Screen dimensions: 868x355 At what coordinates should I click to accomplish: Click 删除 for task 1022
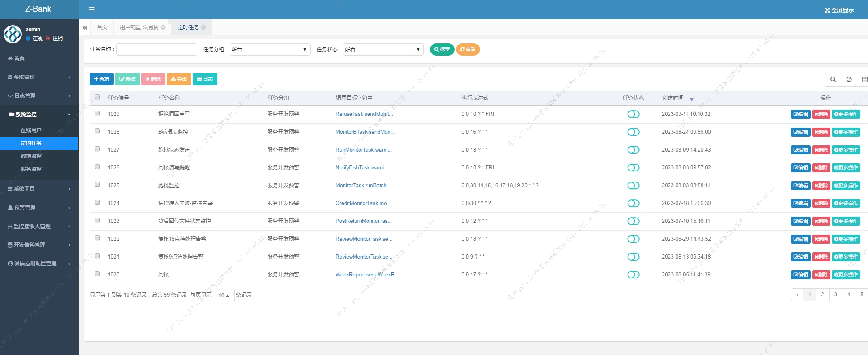coord(821,239)
